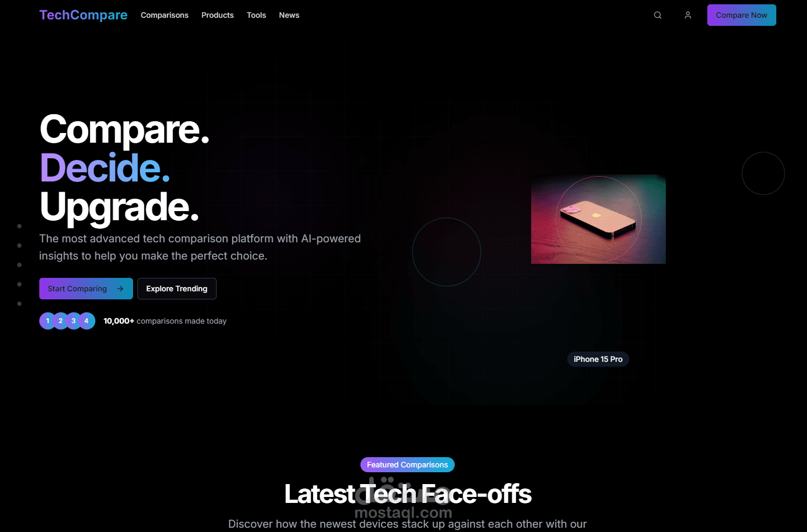The width and height of the screenshot is (807, 532).
Task: Open the search icon in the header
Action: pyautogui.click(x=658, y=15)
